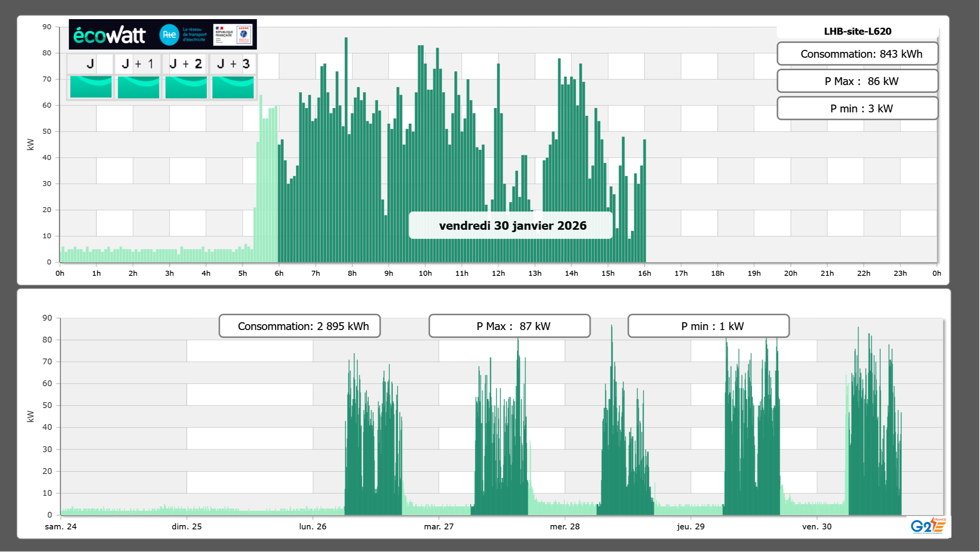Image resolution: width=980 pixels, height=552 pixels.
Task: Click the Consommation 843 kWh box
Action: 857,54
